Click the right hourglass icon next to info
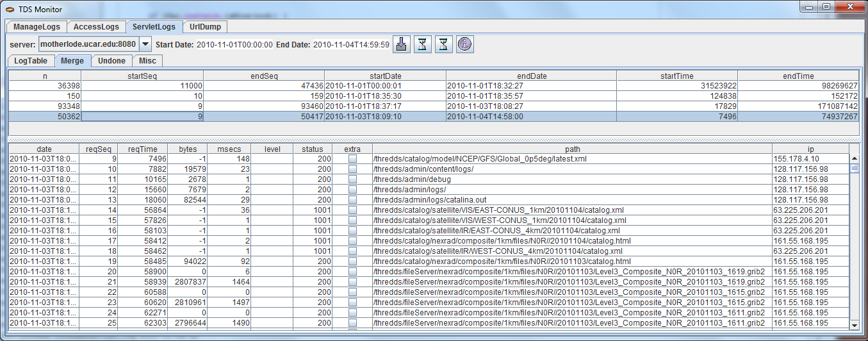868x341 pixels. coord(443,44)
